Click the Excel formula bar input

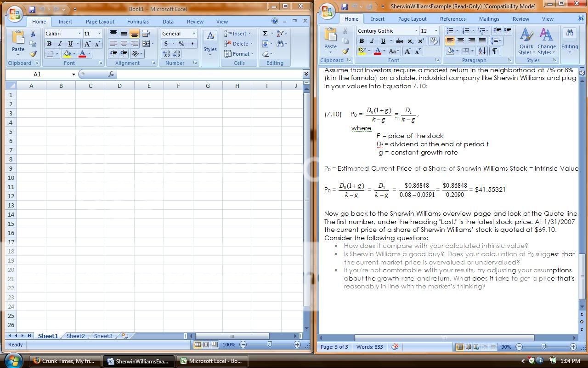click(x=209, y=74)
